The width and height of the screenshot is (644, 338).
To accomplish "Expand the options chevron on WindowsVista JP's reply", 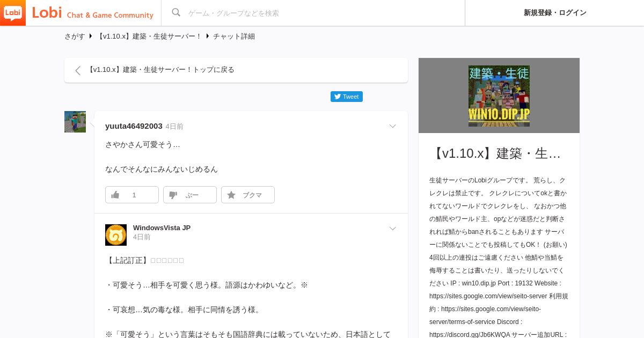I will point(392,229).
